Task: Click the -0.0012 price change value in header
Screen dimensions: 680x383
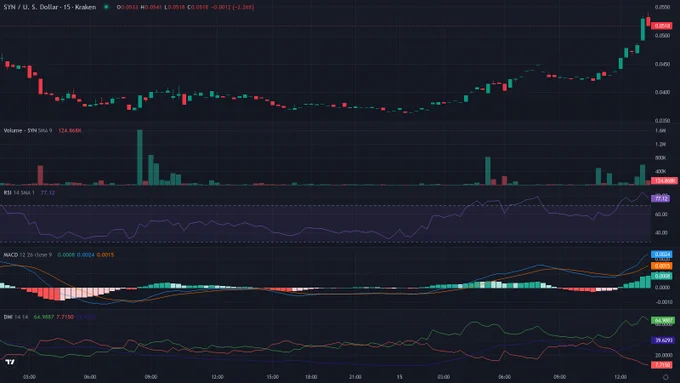Action: 221,7
